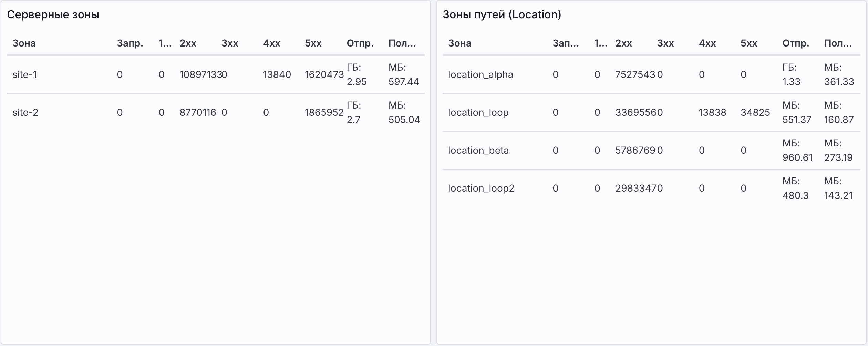Click the location_loop2 zone name
The image size is (868, 346).
(x=481, y=188)
